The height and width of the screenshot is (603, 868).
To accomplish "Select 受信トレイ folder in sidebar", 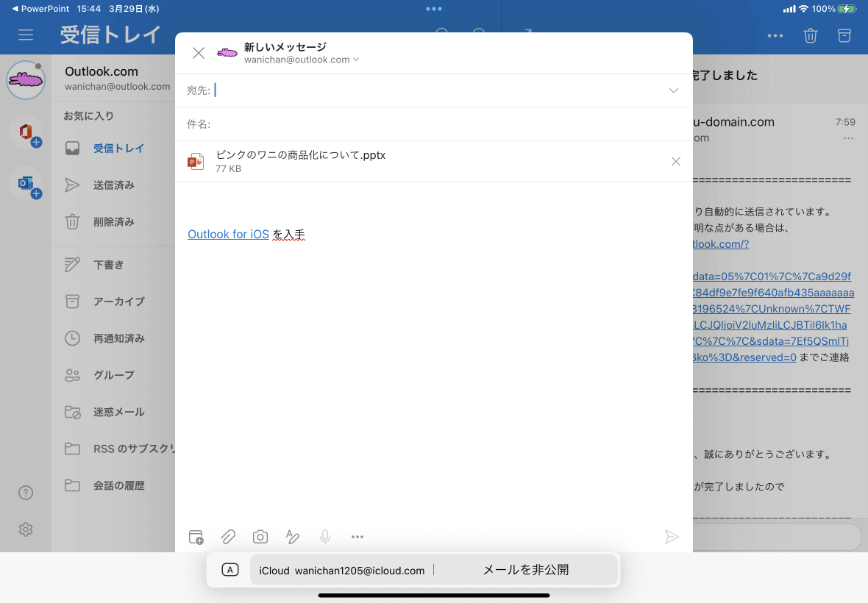I will pyautogui.click(x=113, y=149).
